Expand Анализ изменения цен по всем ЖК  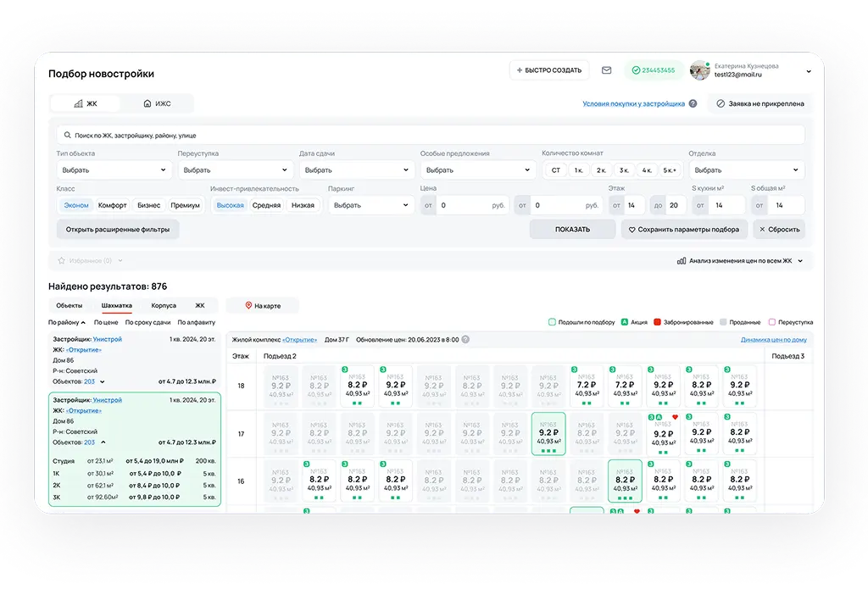point(800,261)
